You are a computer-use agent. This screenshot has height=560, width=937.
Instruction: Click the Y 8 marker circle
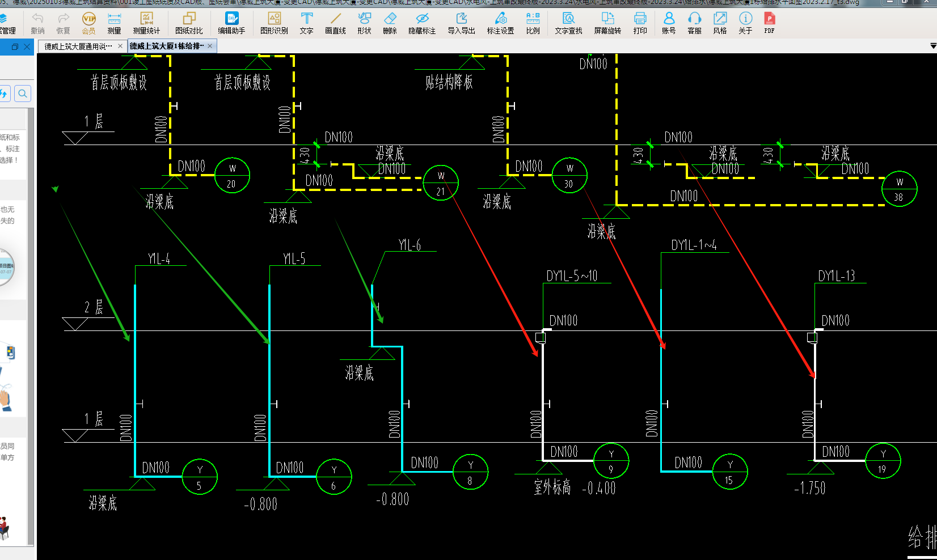pos(471,472)
